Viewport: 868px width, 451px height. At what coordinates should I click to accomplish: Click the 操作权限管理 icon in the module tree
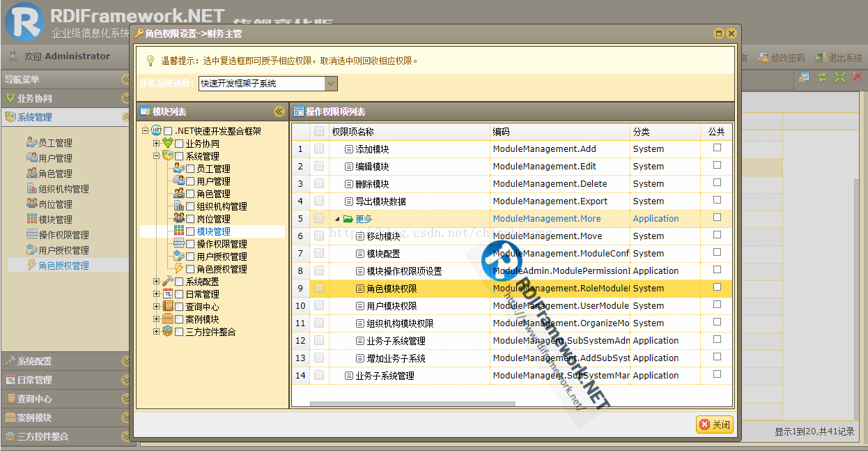[x=179, y=243]
